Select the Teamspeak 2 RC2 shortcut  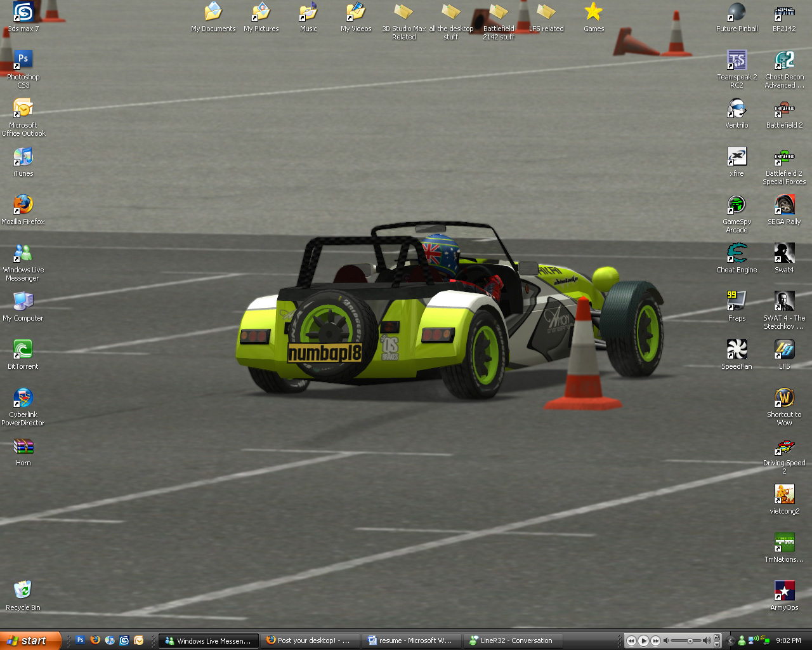click(737, 69)
